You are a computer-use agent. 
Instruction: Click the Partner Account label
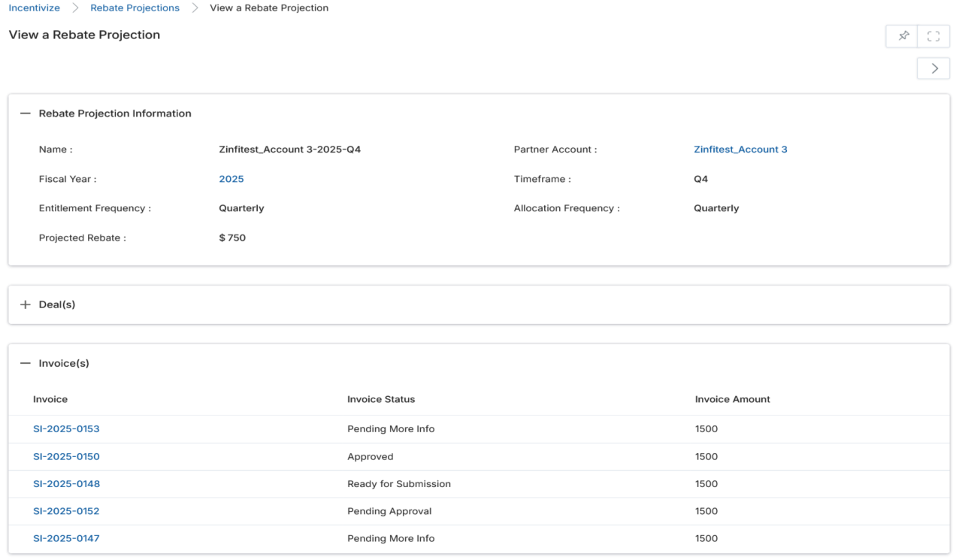555,150
